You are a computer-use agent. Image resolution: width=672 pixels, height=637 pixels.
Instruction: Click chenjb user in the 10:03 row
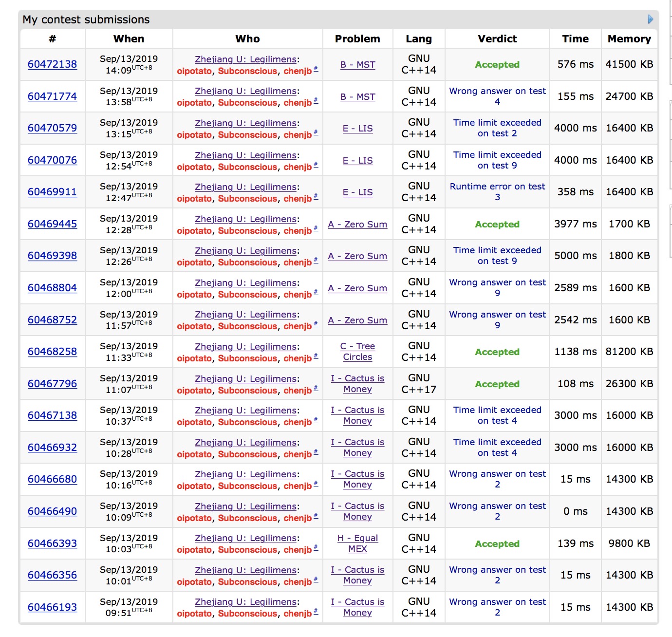coord(298,550)
